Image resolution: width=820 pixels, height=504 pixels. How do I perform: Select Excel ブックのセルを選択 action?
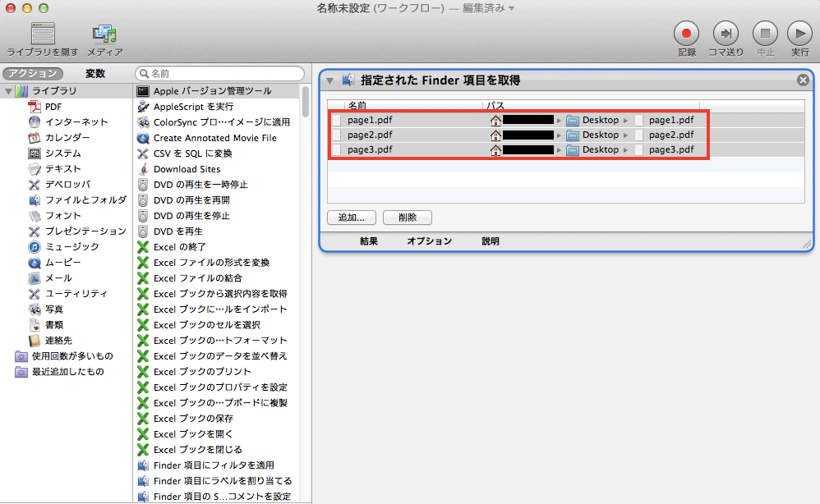pos(217,325)
